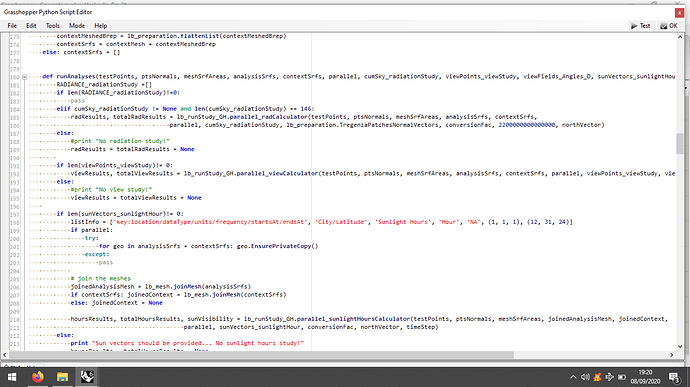Click the '#print "No view study!"' comment
Screen dimensions: 690x387
(x=111, y=189)
